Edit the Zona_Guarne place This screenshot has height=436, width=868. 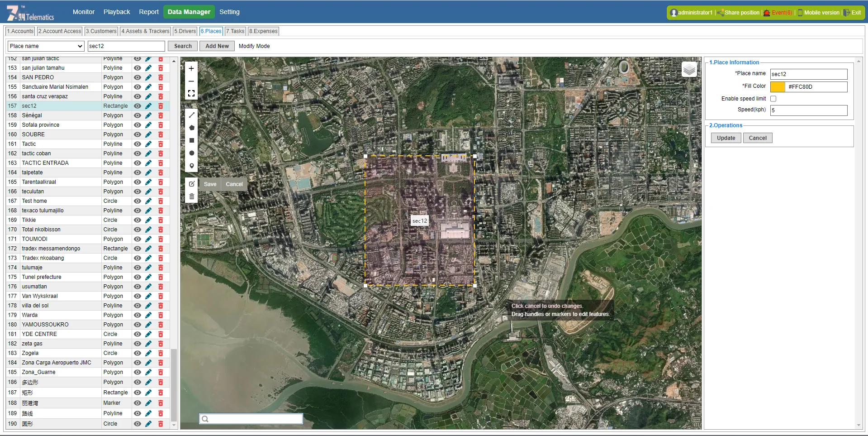[x=148, y=372]
